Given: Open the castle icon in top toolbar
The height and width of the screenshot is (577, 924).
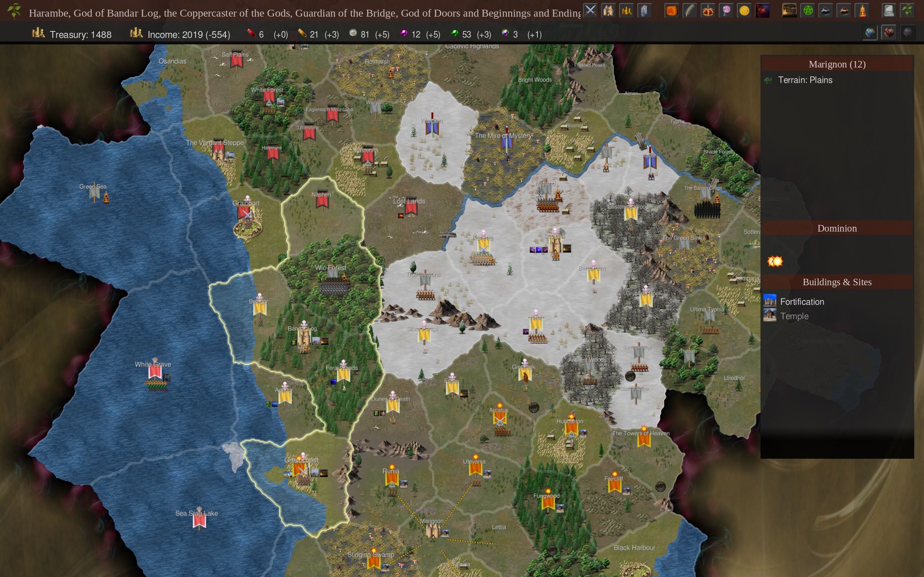Looking at the screenshot, I should click(608, 11).
